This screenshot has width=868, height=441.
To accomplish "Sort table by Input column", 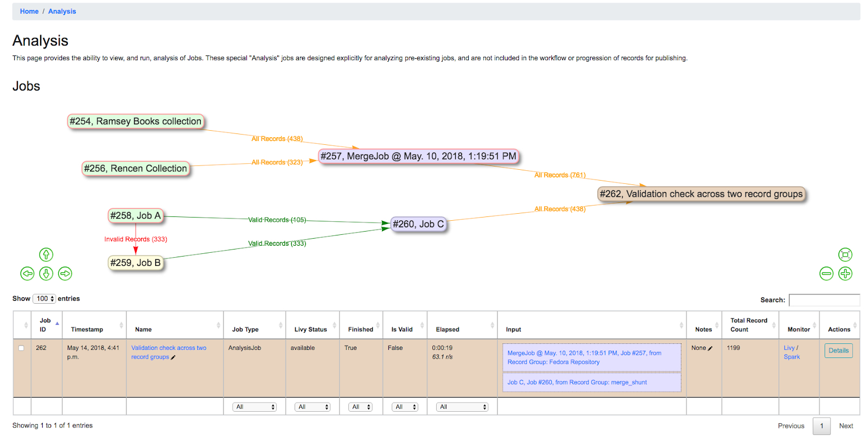I will (x=592, y=325).
